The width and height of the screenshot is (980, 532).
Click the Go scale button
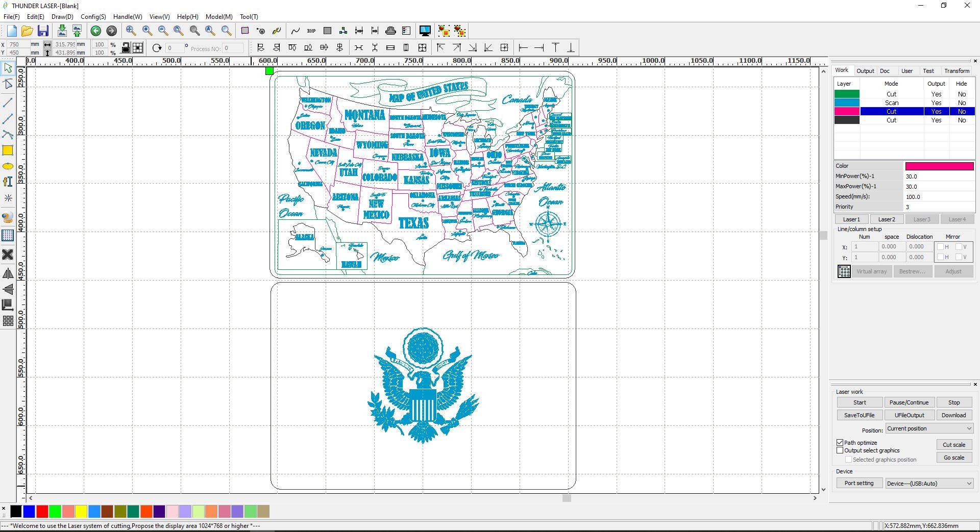[954, 458]
